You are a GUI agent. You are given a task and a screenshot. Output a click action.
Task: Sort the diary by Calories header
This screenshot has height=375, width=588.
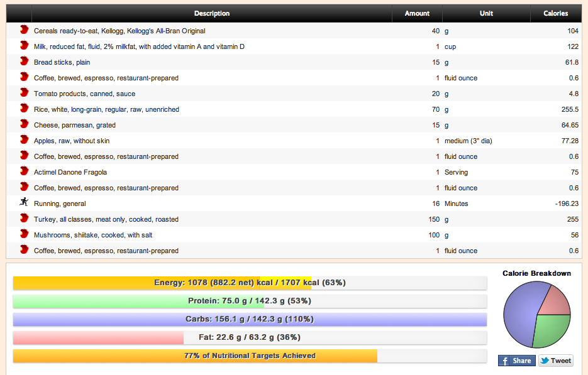tap(556, 13)
